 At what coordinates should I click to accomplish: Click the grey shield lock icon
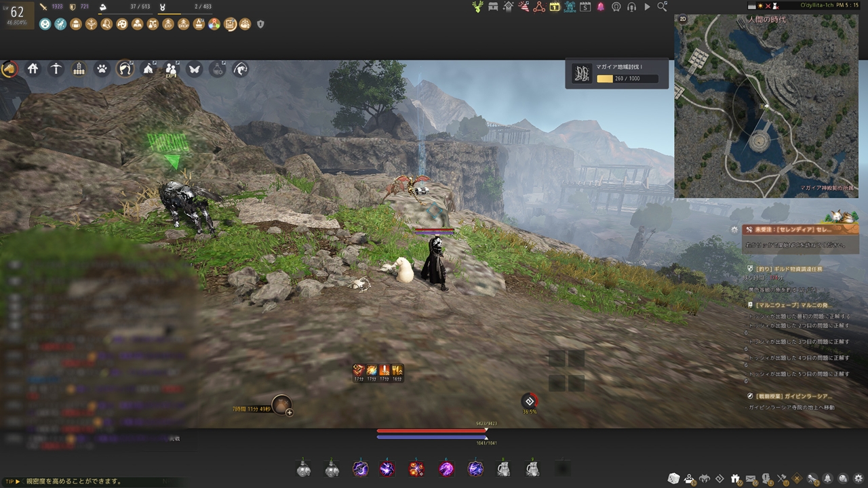click(x=260, y=24)
